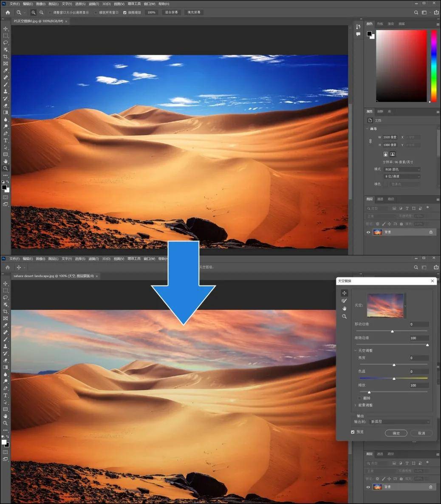This screenshot has height=504, width=441.
Task: Click the 确定 (OK) button in the dialog
Action: [x=396, y=433]
